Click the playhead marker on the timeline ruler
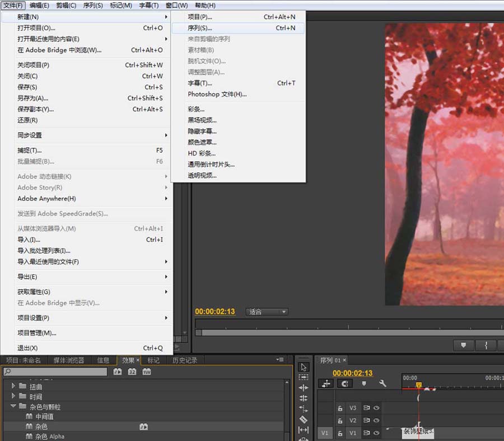The image size is (504, 441). pyautogui.click(x=419, y=384)
